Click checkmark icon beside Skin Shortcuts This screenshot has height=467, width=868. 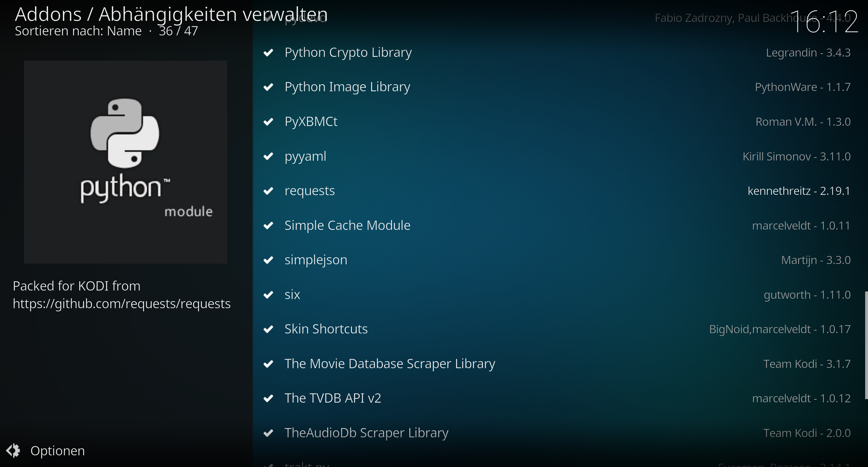(x=268, y=329)
